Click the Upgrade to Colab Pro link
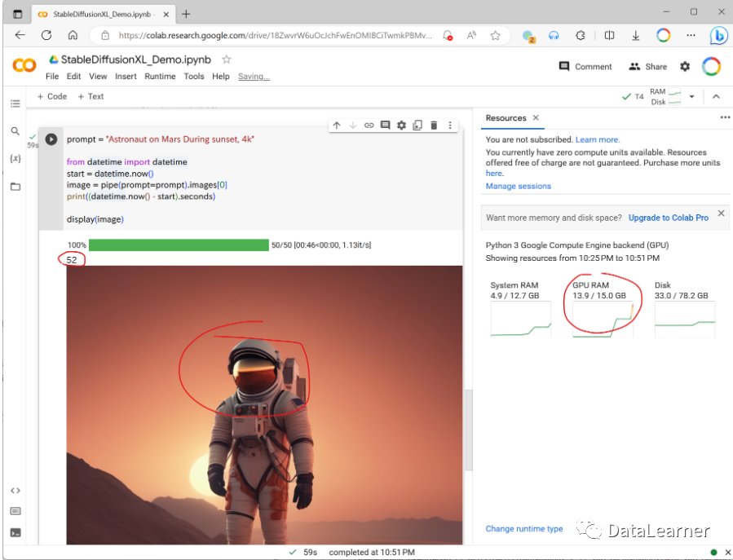The height and width of the screenshot is (560, 733). tap(668, 218)
